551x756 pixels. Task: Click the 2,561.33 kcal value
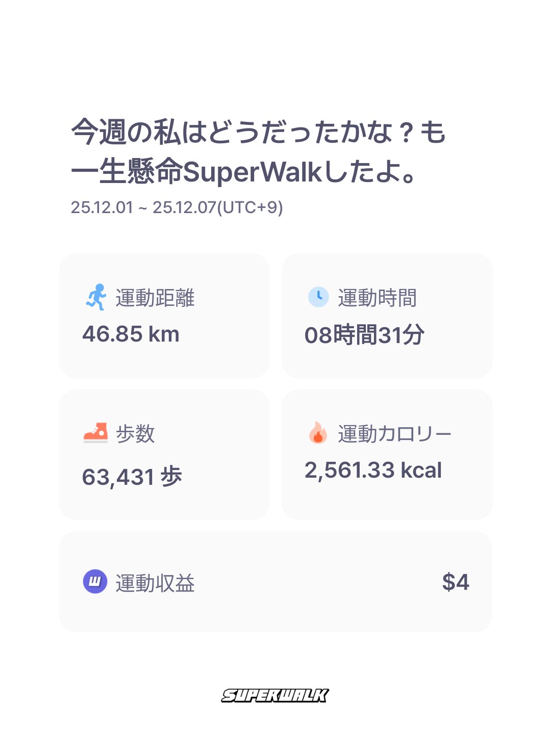tap(373, 470)
